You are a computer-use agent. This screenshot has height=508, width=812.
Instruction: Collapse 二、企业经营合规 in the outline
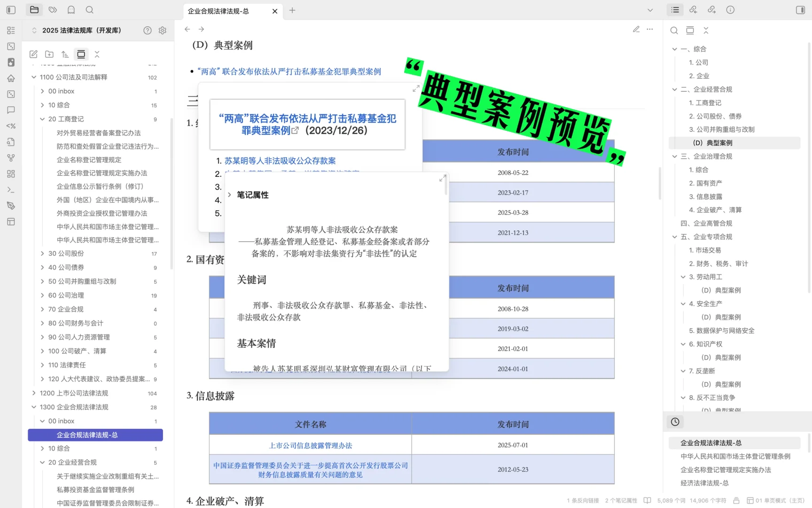[674, 89]
